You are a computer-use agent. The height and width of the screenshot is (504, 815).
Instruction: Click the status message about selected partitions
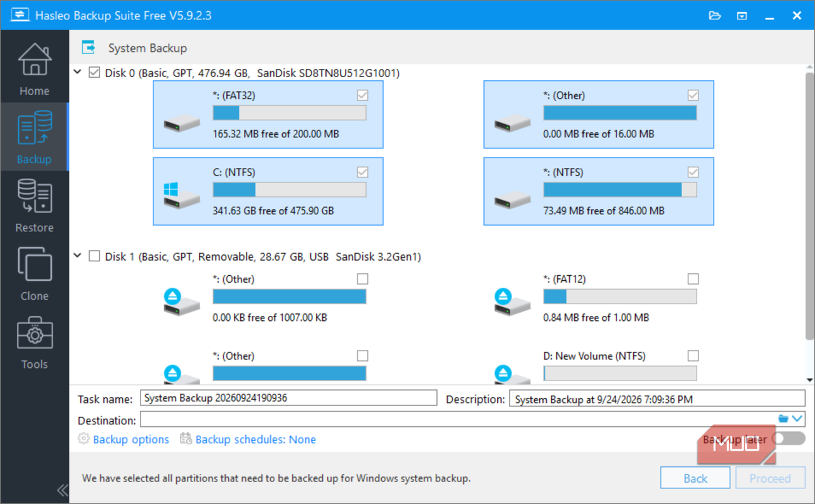pos(276,478)
